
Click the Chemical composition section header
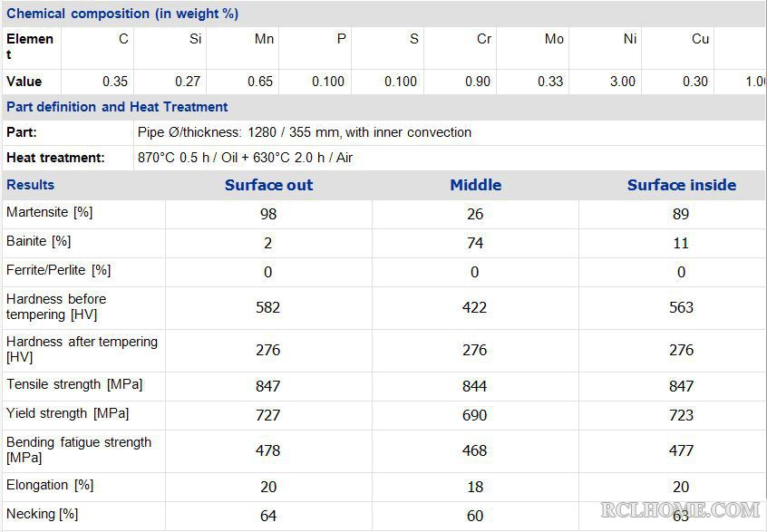click(122, 14)
